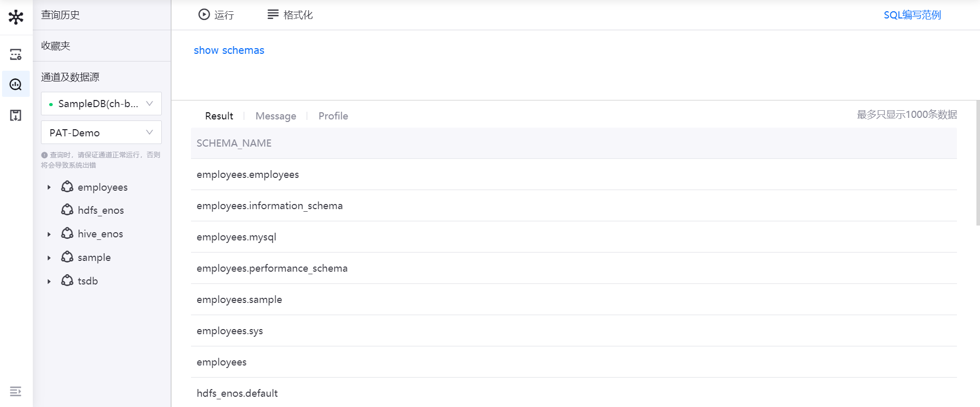Select the hdfs_enos tree label

[x=101, y=210]
